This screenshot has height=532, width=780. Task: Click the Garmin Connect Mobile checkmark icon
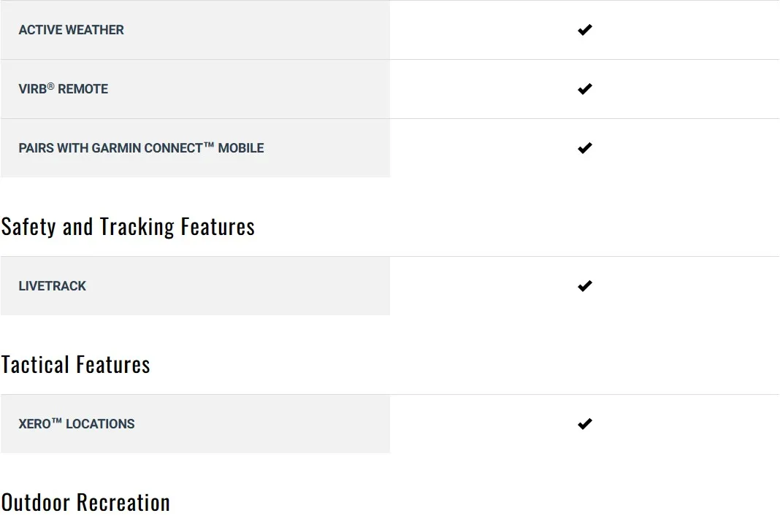pyautogui.click(x=584, y=148)
